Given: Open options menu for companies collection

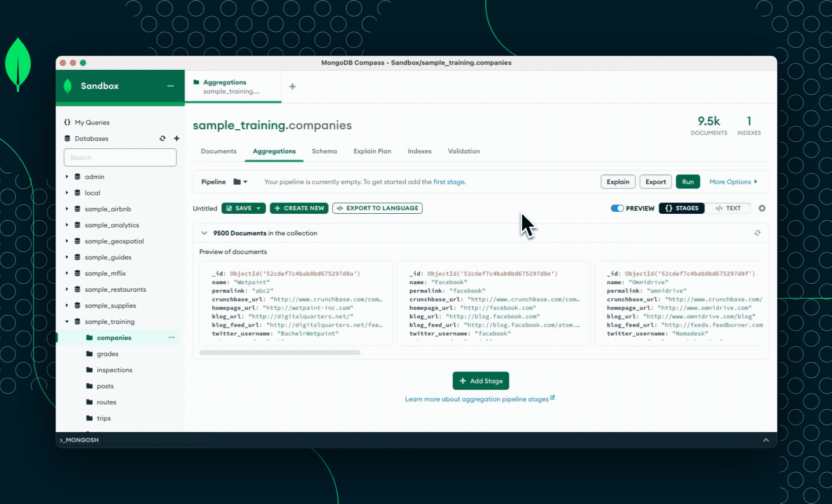Looking at the screenshot, I should 171,337.
